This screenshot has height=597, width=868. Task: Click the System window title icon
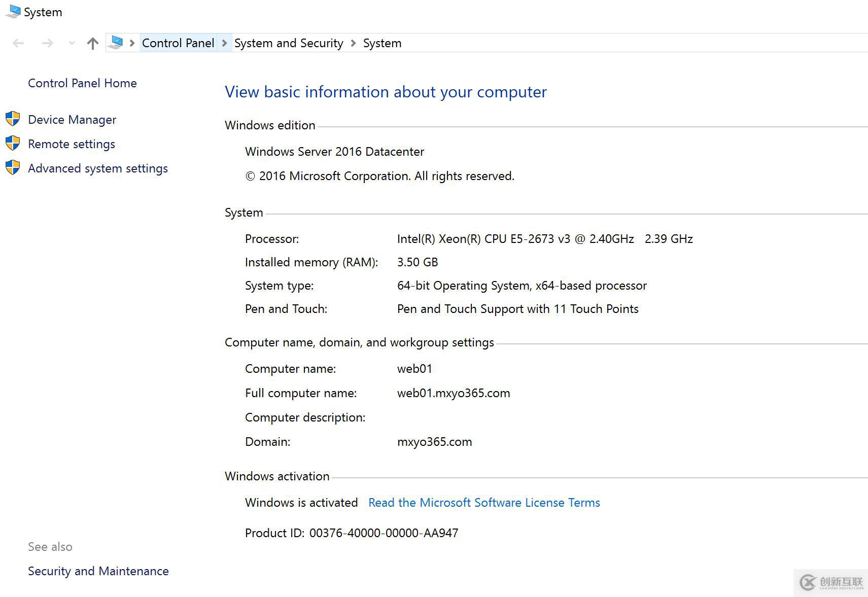pyautogui.click(x=13, y=12)
